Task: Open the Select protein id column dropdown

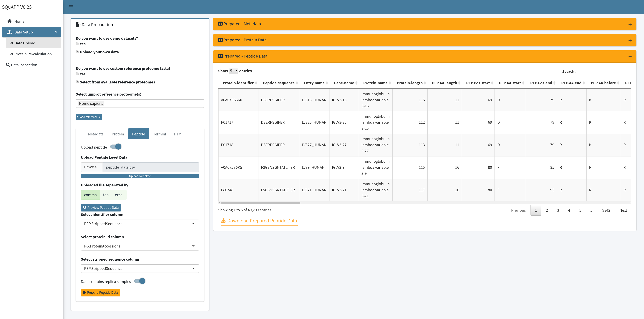Action: 140,246
